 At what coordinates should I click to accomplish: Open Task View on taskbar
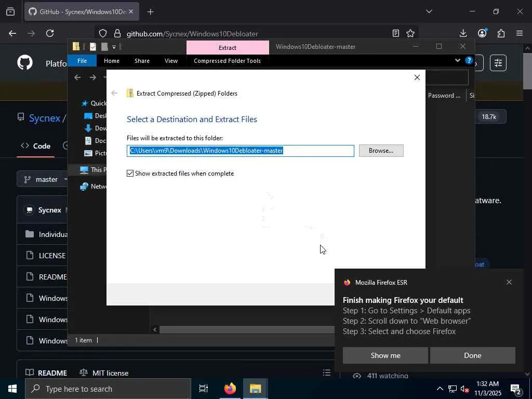(x=203, y=389)
